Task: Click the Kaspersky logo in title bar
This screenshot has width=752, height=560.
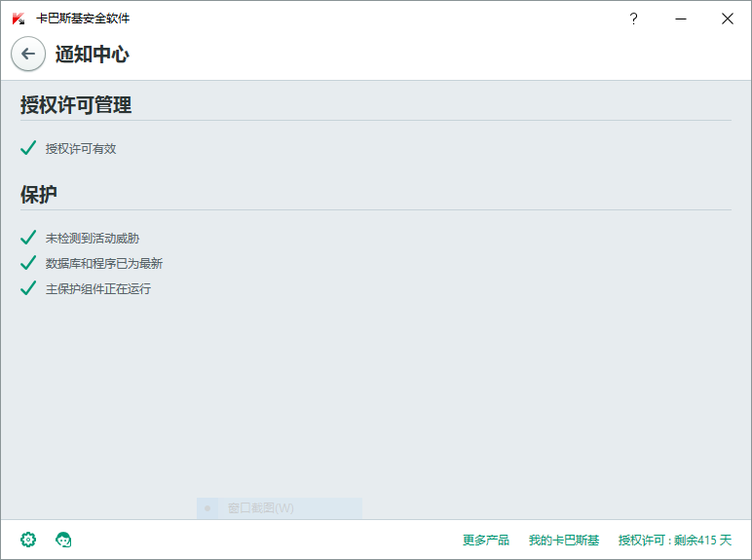Action: 19,19
